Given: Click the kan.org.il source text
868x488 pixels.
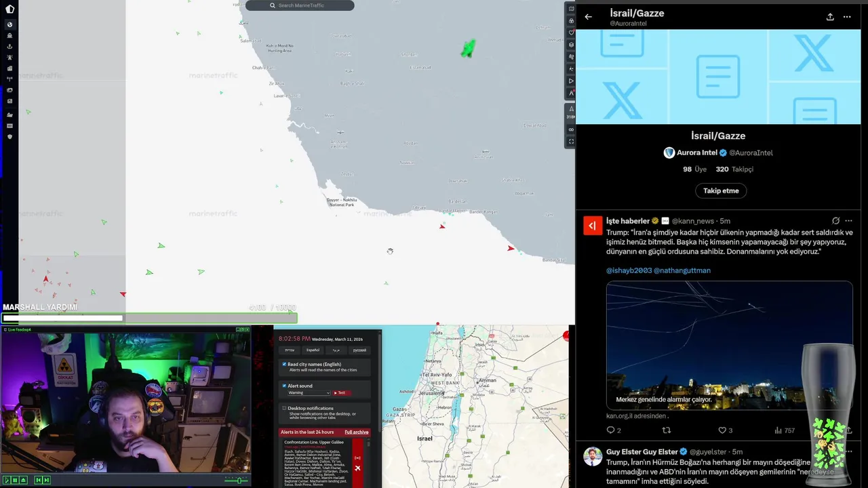Looking at the screenshot, I should click(637, 416).
